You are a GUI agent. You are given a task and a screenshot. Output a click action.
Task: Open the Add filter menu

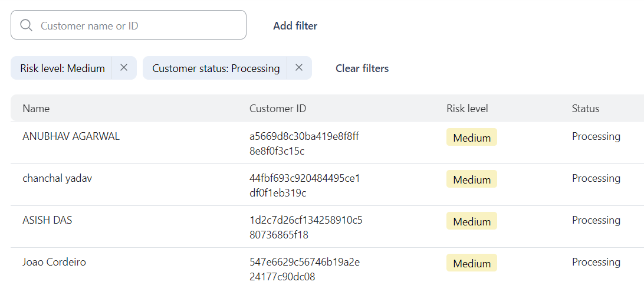(x=295, y=26)
